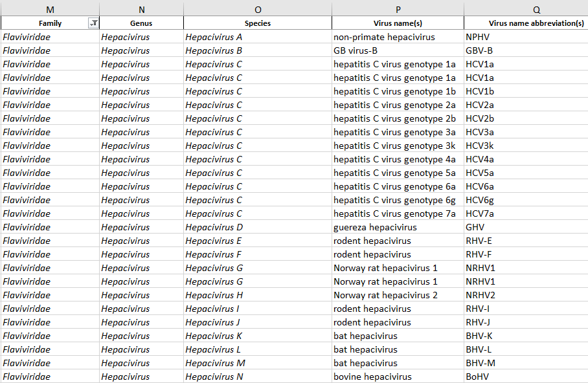Viewport: 588px width, 383px height.
Task: Select the Hepacivirus L species cell
Action: [x=258, y=349]
